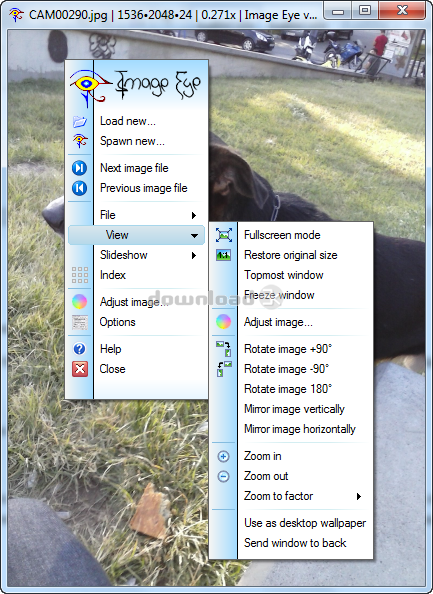Screen dimensions: 433x594
Task: Toggle the Freeze window option
Action: (x=279, y=295)
